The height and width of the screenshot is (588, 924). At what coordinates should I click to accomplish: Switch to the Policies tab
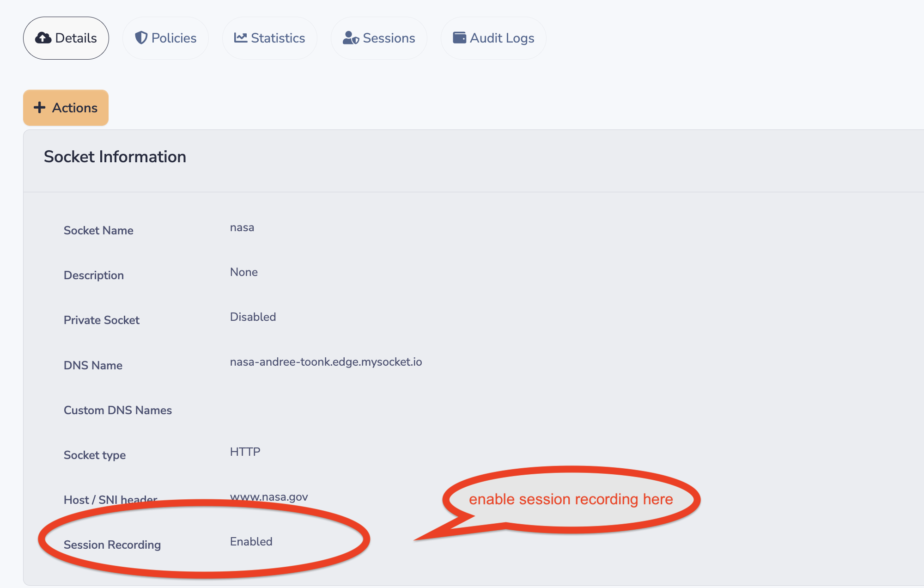point(165,38)
